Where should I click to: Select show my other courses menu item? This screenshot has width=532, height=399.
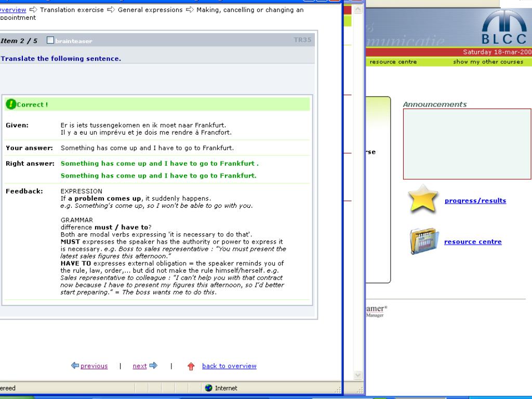[488, 62]
